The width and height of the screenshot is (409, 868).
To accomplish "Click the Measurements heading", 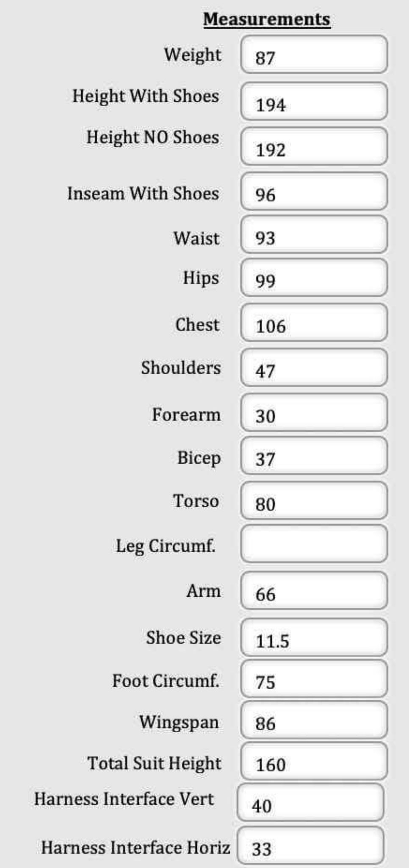I will point(267,19).
